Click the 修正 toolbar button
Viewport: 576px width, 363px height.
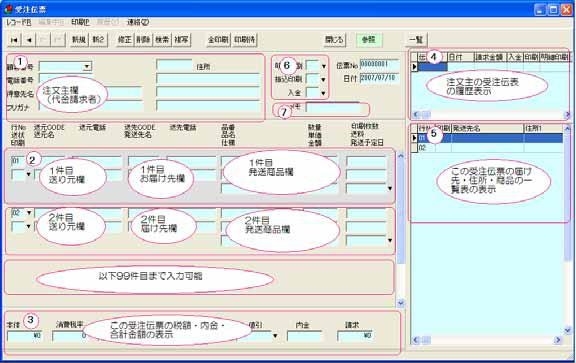tap(125, 40)
